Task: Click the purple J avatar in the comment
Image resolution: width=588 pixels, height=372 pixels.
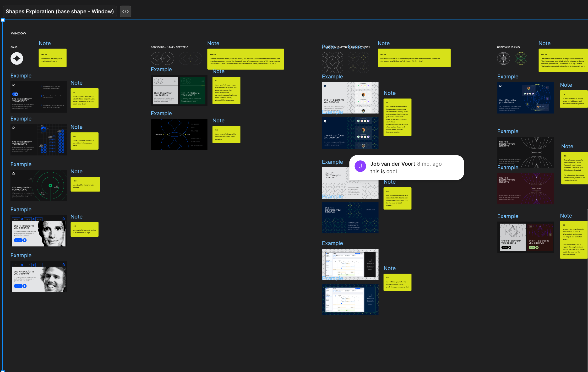Action: pyautogui.click(x=360, y=166)
